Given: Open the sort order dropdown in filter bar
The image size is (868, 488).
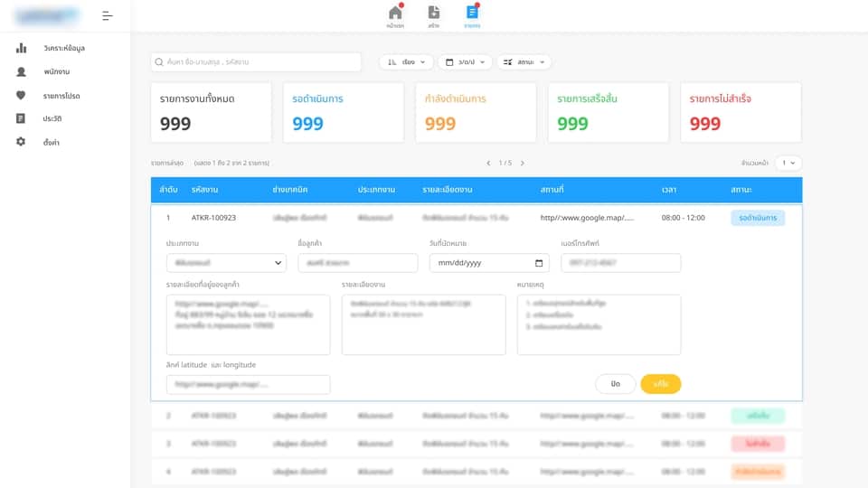Looking at the screenshot, I should pyautogui.click(x=406, y=62).
